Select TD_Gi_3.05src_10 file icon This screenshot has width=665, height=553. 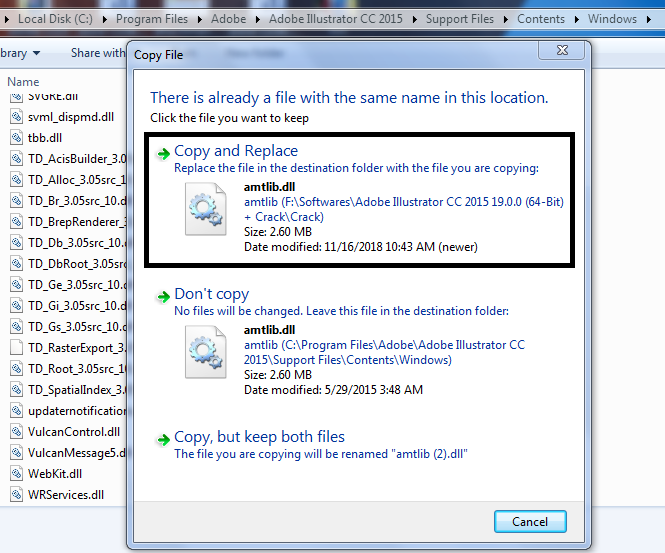point(16,306)
